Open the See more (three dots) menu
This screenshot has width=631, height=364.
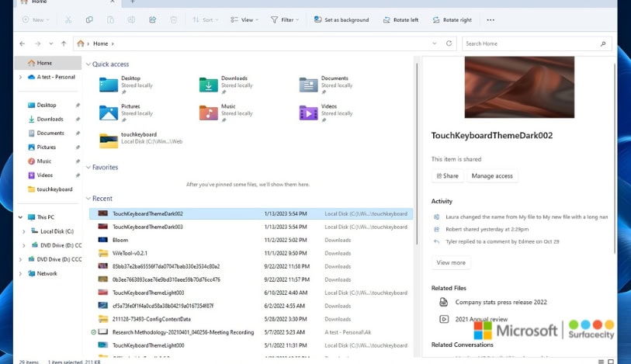(490, 19)
